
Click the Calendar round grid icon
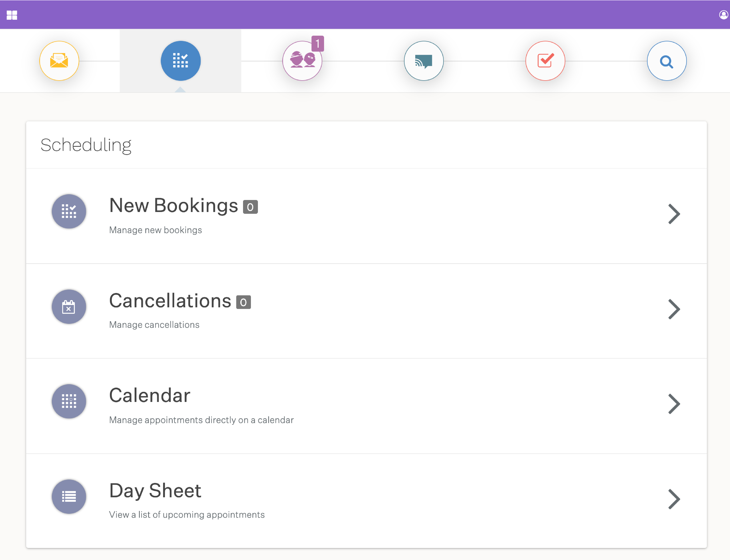69,401
